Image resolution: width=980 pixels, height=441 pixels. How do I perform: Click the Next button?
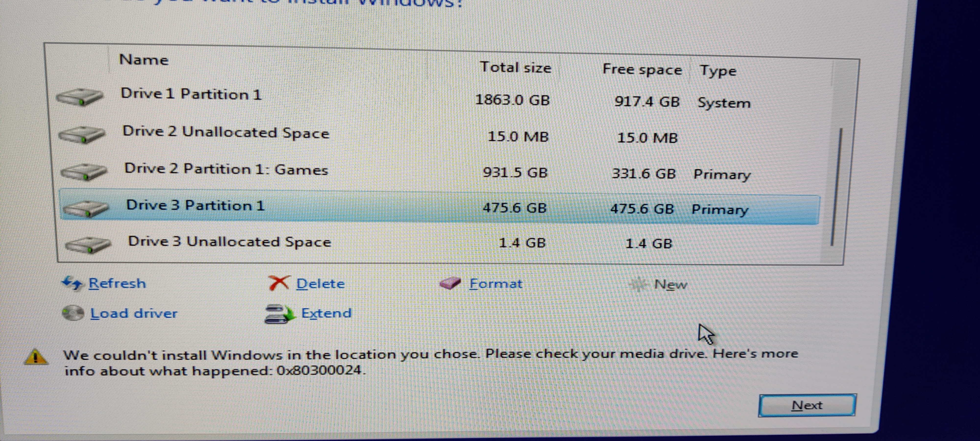[807, 406]
